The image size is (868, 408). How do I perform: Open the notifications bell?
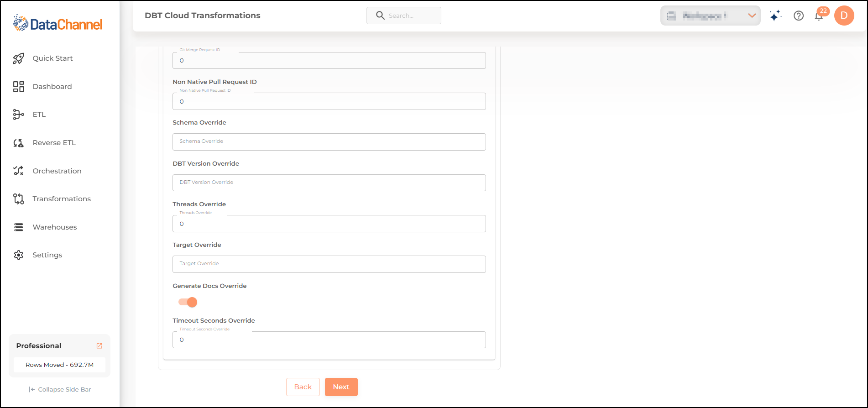819,16
